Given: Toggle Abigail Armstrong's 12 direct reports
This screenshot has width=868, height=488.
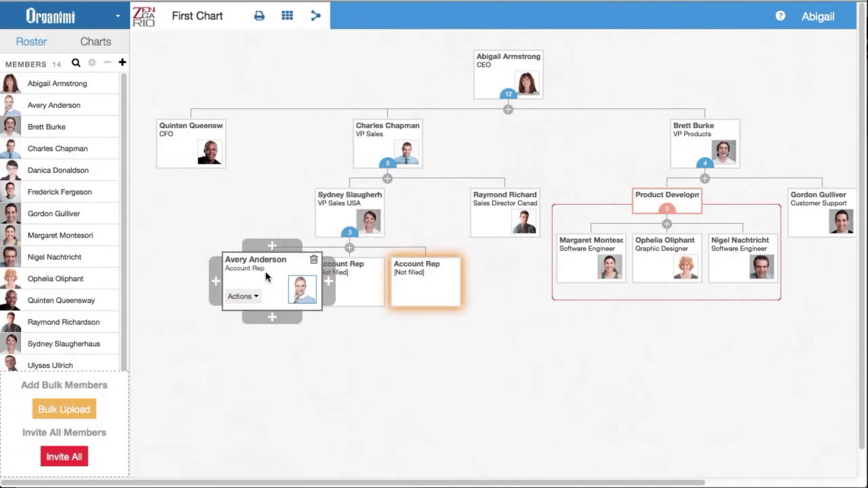Looking at the screenshot, I should pos(508,94).
